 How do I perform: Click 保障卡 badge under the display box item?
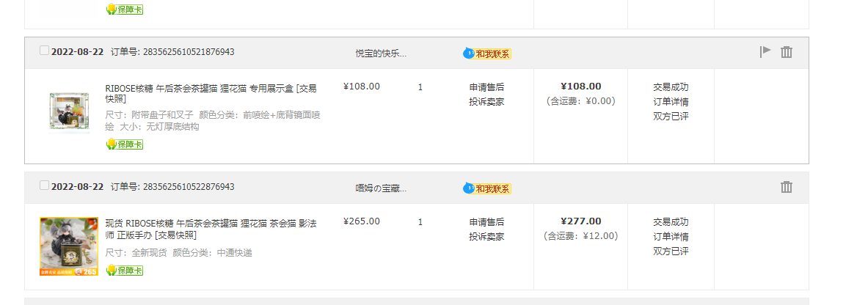[125, 144]
